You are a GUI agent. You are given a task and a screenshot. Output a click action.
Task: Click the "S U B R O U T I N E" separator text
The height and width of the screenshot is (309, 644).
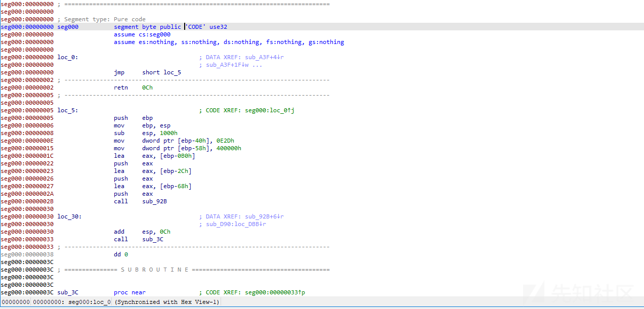pos(155,270)
